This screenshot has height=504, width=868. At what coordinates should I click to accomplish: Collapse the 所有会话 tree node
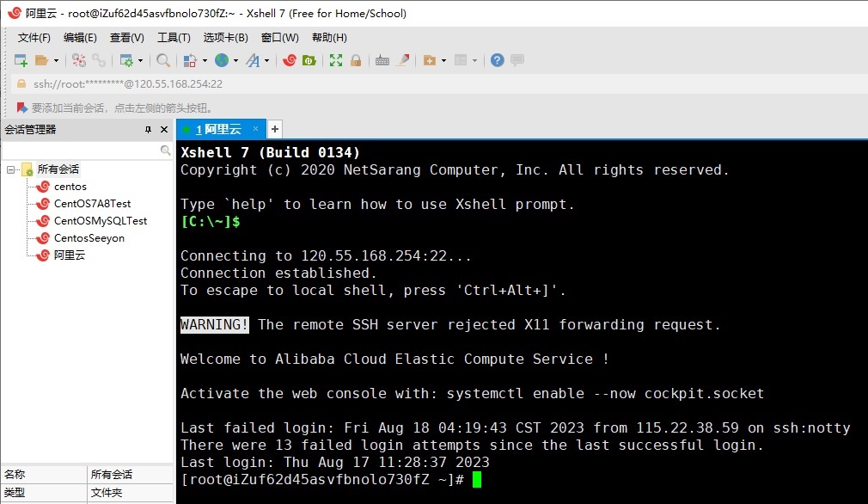pos(10,169)
